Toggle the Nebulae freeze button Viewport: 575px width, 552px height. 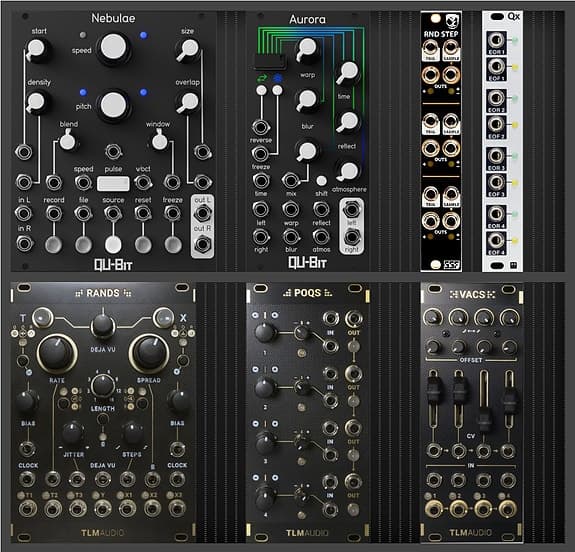172,245
